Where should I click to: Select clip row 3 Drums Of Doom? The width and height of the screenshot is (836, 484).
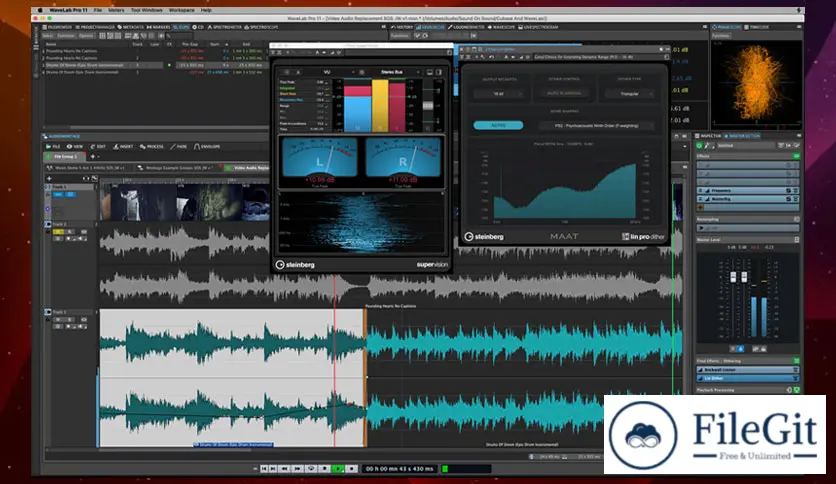pyautogui.click(x=155, y=65)
